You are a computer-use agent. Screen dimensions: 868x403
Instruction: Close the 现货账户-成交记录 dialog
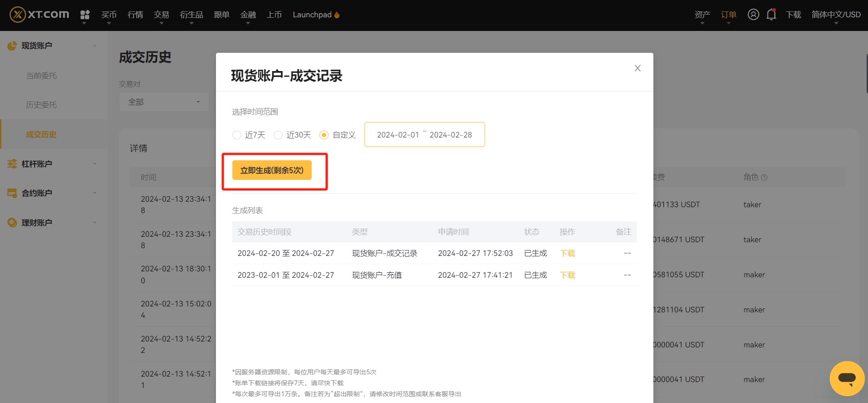coord(637,68)
